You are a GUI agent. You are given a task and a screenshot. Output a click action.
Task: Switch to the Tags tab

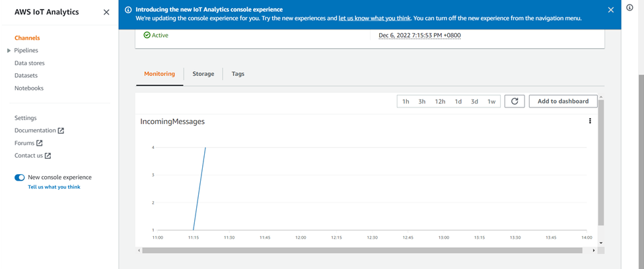[238, 74]
